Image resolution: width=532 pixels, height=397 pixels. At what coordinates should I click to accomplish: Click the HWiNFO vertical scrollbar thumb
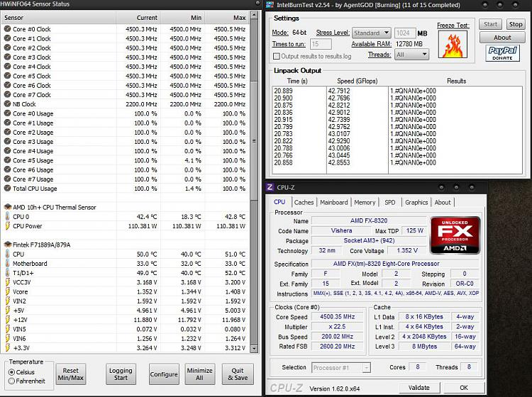(253, 140)
